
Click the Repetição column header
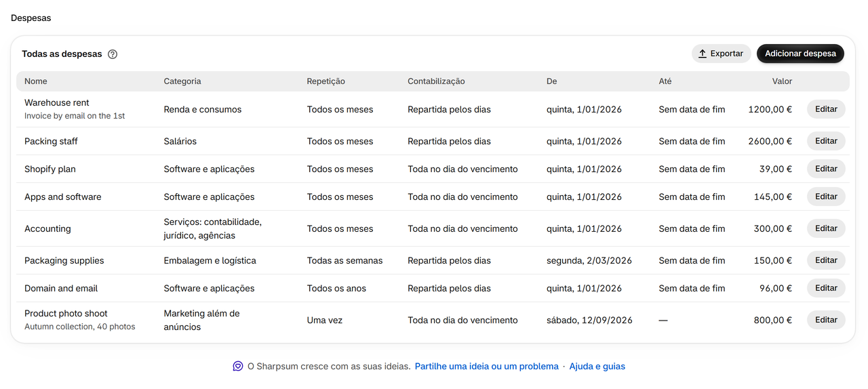325,81
